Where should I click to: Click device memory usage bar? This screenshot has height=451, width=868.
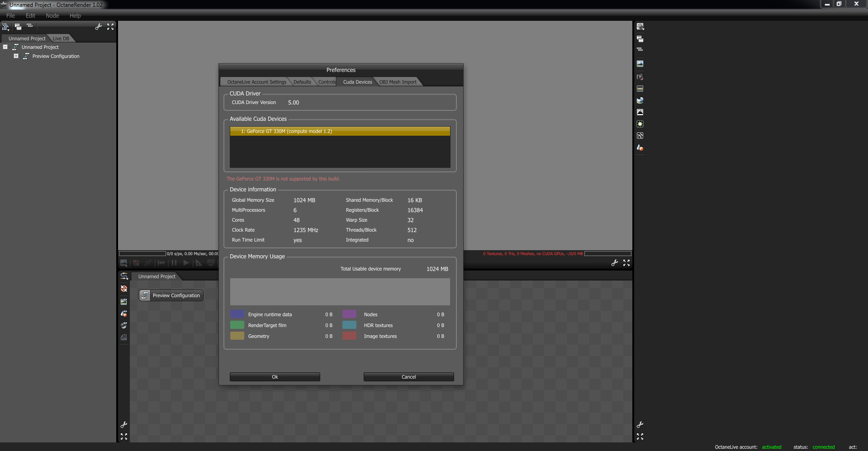[x=340, y=292]
